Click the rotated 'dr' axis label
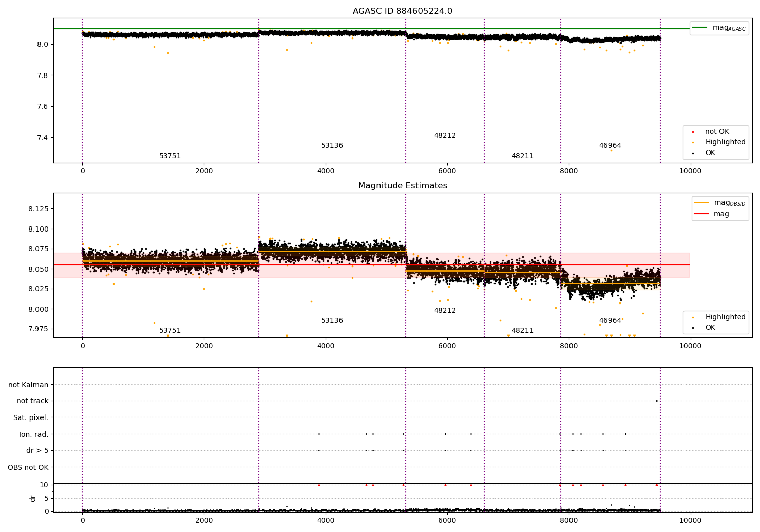 coord(33,498)
